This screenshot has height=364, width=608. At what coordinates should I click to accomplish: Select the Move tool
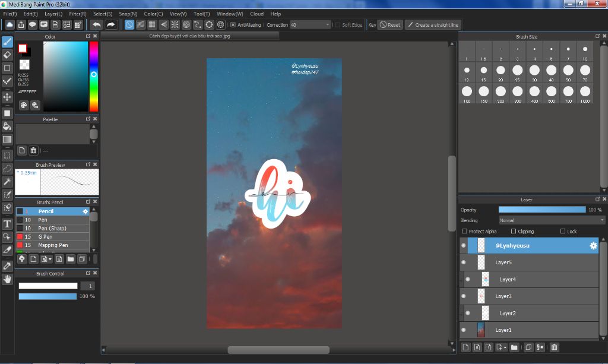point(7,97)
